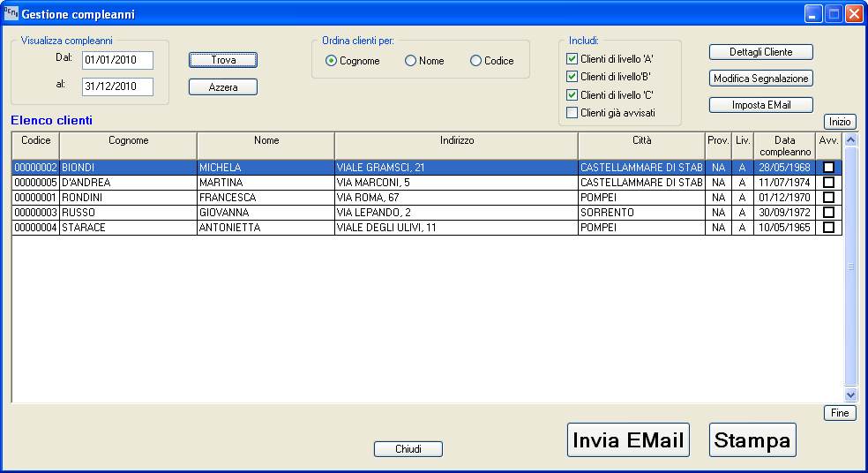The height and width of the screenshot is (473, 868).
Task: Click the Indirizzo column header
Action: [x=457, y=146]
